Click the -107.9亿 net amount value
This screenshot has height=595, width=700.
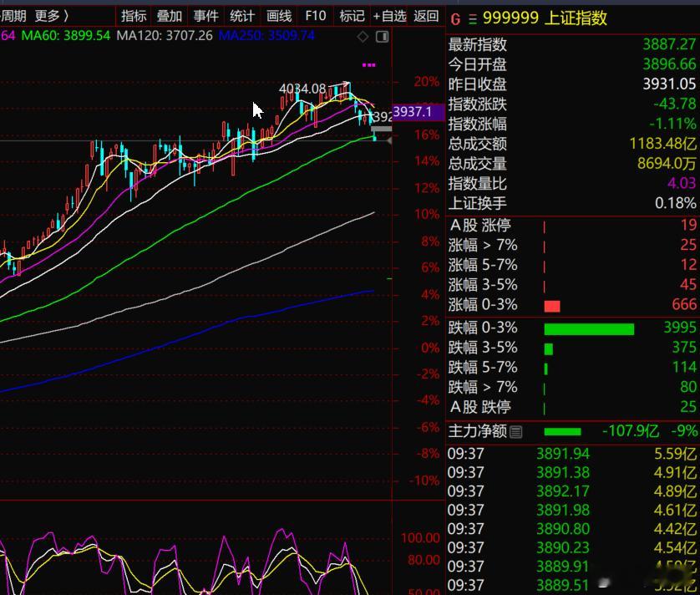(x=631, y=431)
